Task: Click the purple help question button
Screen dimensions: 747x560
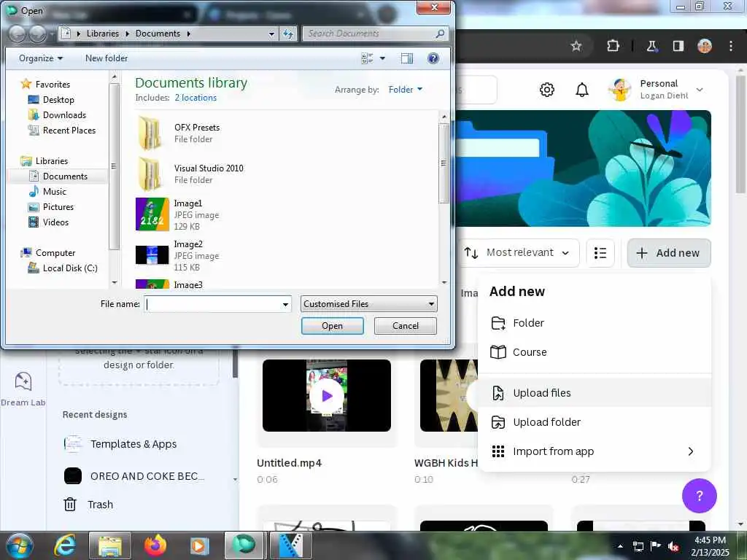Action: 699,496
